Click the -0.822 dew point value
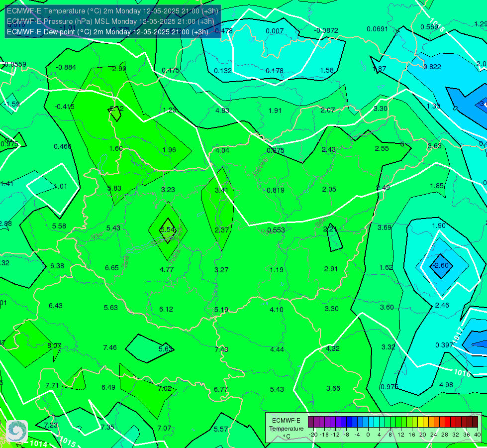 pos(431,67)
